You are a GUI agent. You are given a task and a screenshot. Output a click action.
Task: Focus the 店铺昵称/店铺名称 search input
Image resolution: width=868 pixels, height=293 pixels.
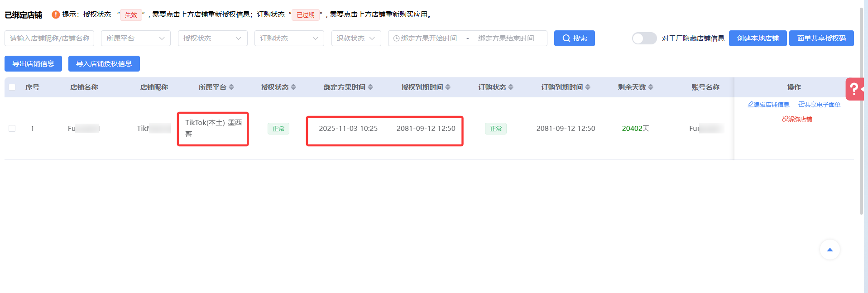(x=49, y=38)
